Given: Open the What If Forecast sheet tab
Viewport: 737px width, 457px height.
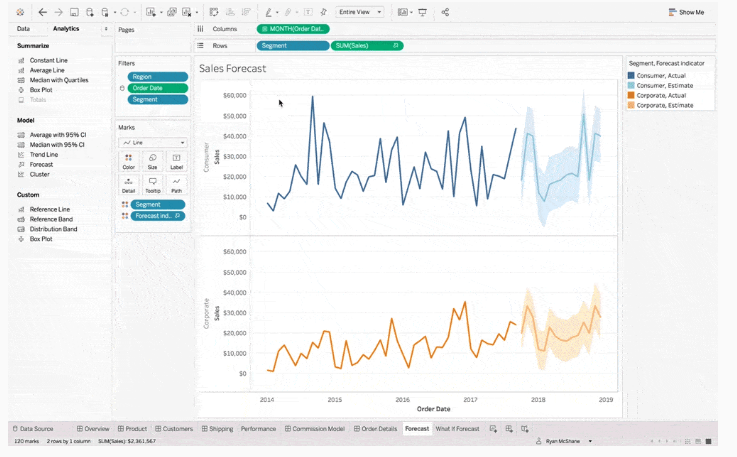Looking at the screenshot, I should (x=457, y=429).
